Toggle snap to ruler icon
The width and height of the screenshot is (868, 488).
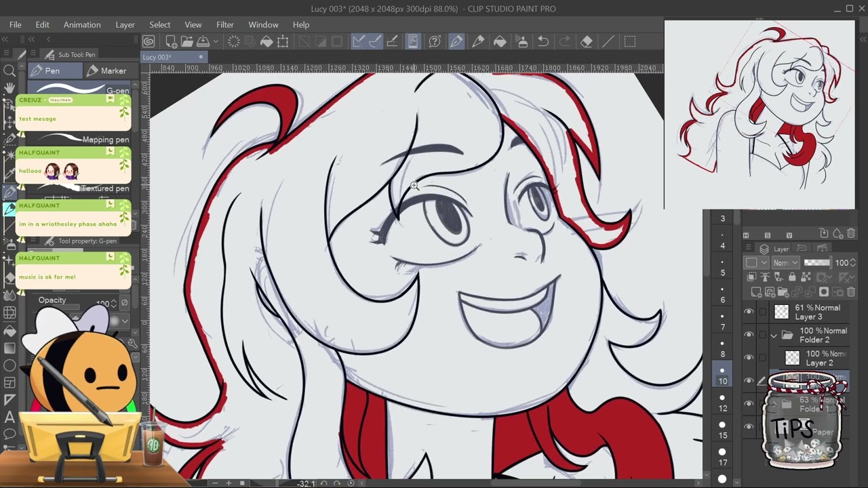[359, 41]
